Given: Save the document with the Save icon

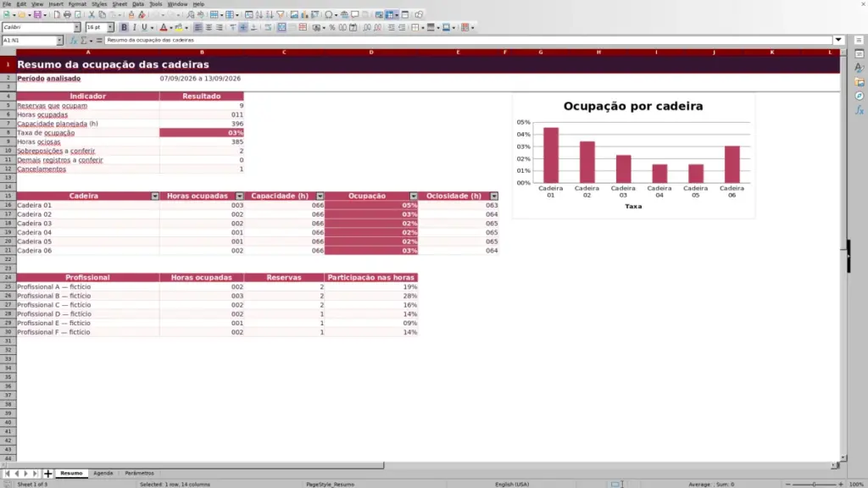Looking at the screenshot, I should (x=37, y=14).
